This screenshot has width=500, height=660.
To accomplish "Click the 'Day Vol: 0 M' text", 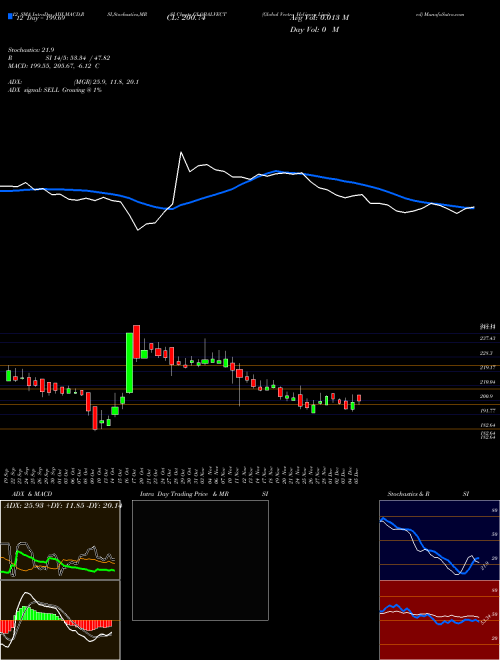I will coord(314,30).
